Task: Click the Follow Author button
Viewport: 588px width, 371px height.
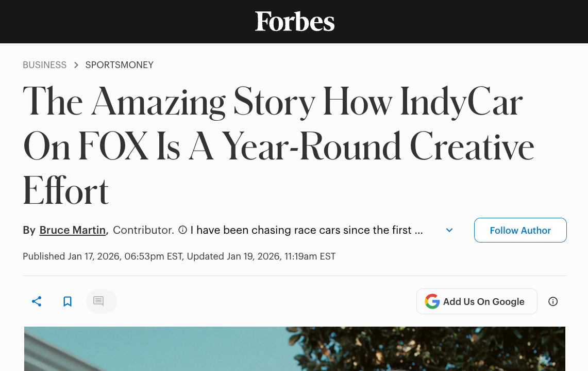Action: pyautogui.click(x=520, y=230)
